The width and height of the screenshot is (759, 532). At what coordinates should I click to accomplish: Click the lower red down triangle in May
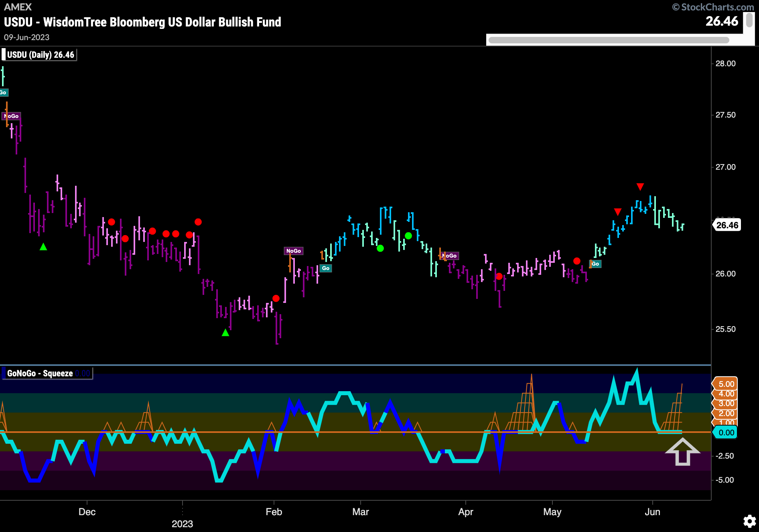[618, 211]
